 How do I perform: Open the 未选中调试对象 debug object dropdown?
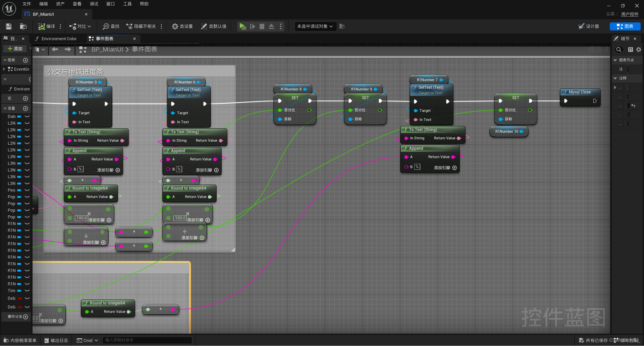pos(315,26)
